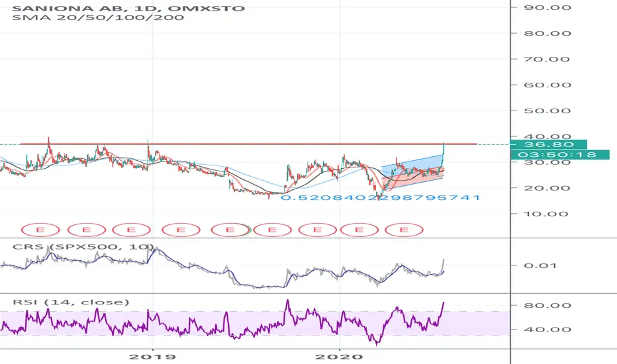
Task: Click the 40.00 RSI axis label
Action: pyautogui.click(x=547, y=330)
